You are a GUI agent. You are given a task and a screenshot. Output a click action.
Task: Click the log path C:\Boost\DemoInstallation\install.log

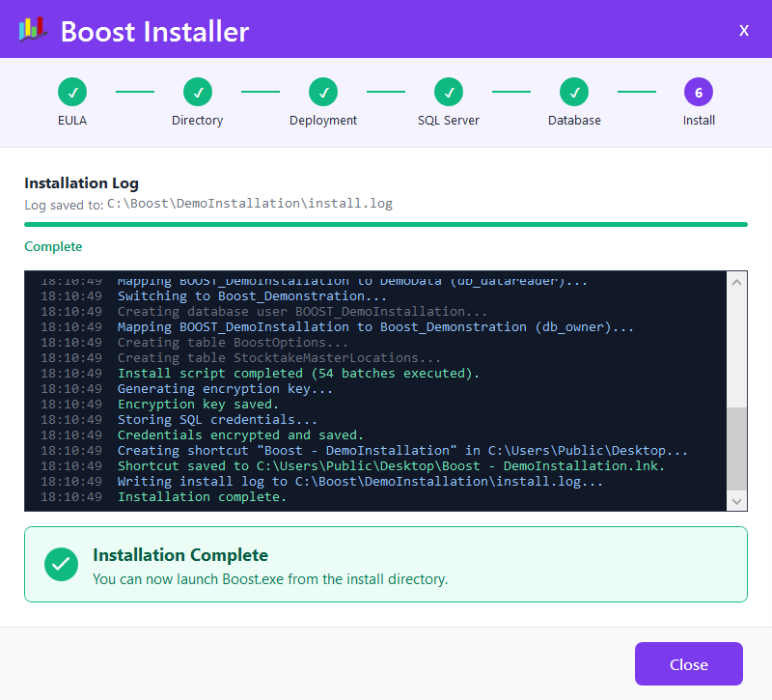250,204
